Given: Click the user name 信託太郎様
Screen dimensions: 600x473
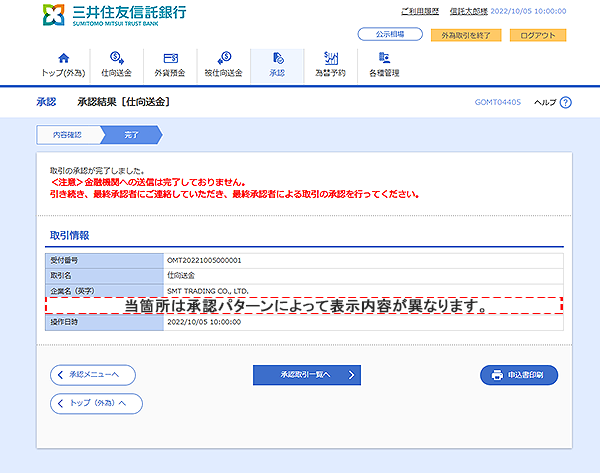Looking at the screenshot, I should click(469, 11).
